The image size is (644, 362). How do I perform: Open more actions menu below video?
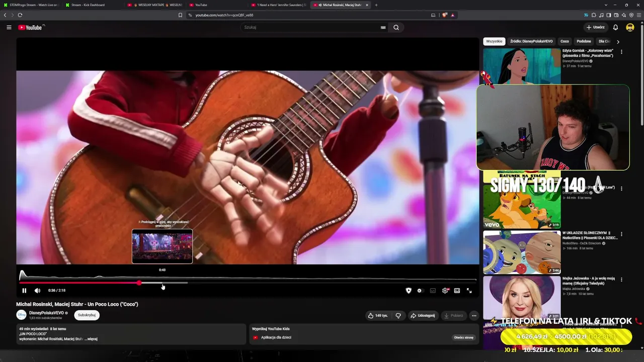tap(474, 315)
